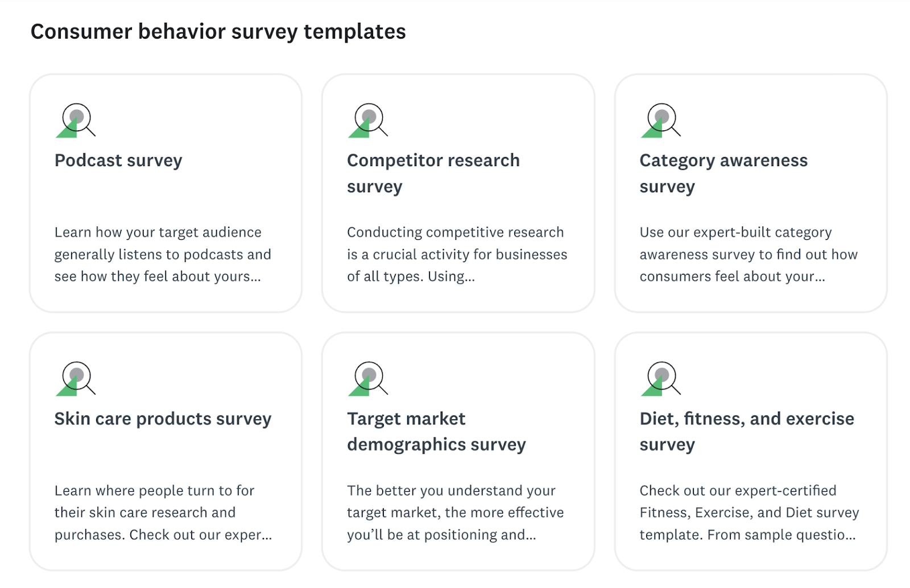The width and height of the screenshot is (910, 588).
Task: Click the Podcast survey description text
Action: (x=163, y=254)
